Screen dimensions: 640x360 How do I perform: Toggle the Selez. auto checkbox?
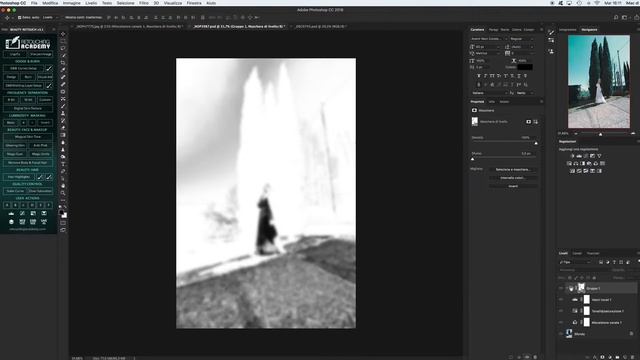[19, 18]
